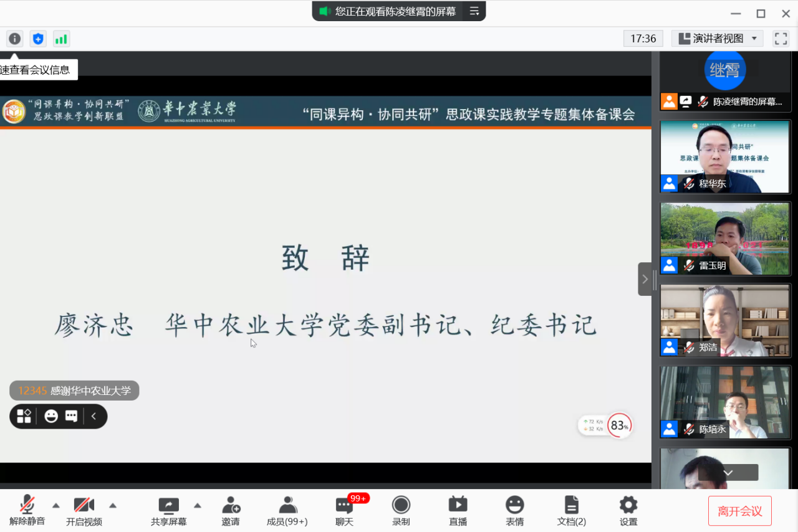Turn on the camera video
This screenshot has height=532, width=798.
84,510
